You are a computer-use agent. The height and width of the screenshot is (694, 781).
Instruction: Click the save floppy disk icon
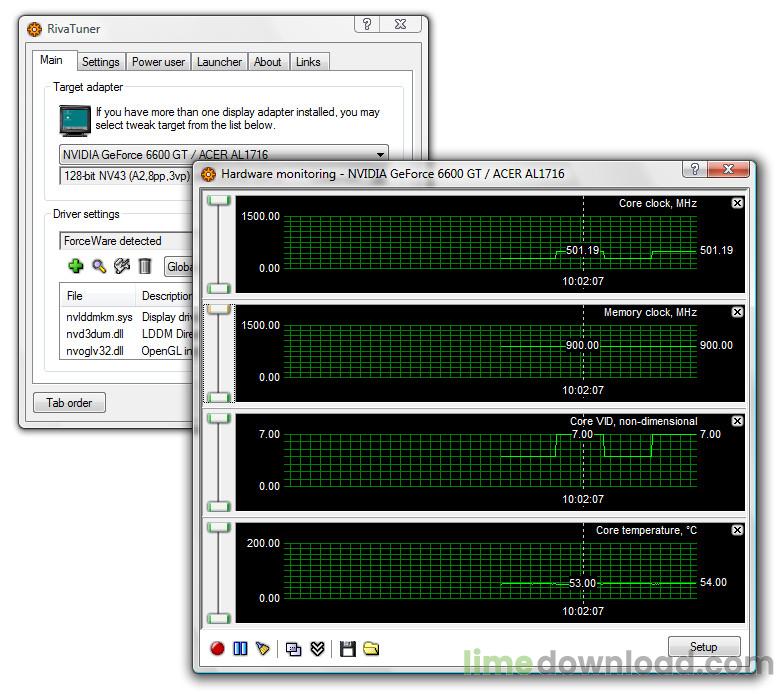(347, 648)
